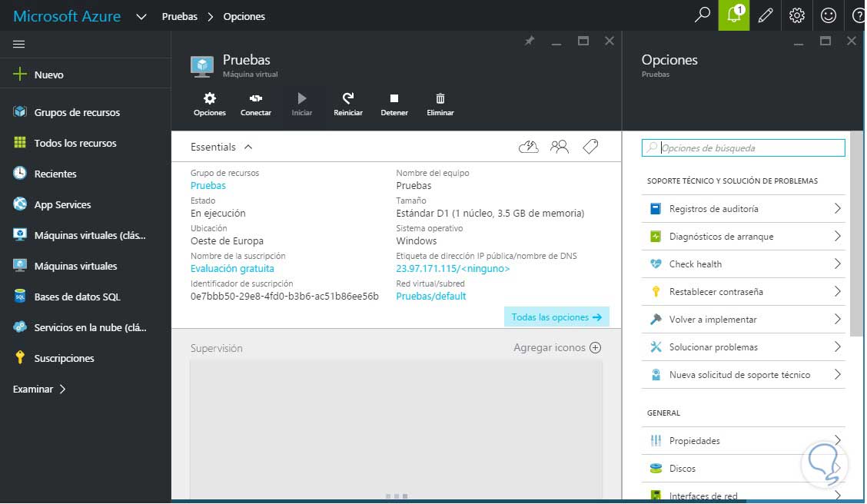Click Pruebas in the breadcrumb
This screenshot has height=504, width=867.
pos(179,17)
